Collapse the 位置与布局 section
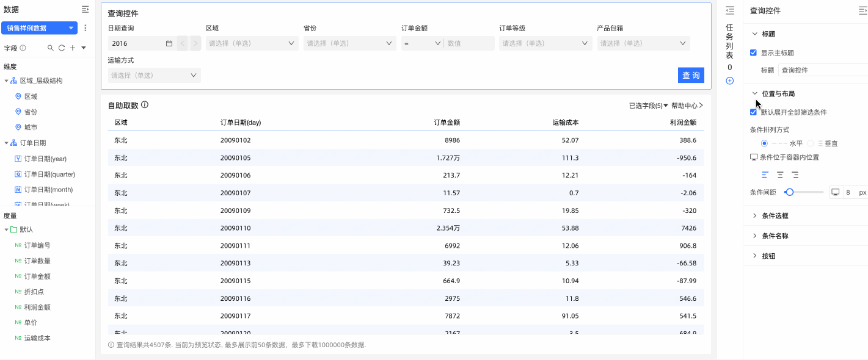868x360 pixels. pyautogui.click(x=755, y=93)
